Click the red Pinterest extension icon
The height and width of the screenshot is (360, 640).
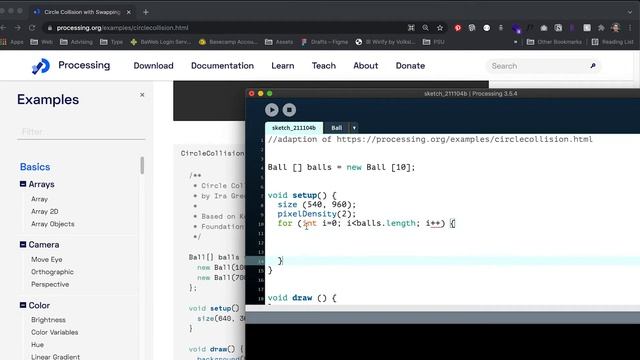tap(458, 28)
